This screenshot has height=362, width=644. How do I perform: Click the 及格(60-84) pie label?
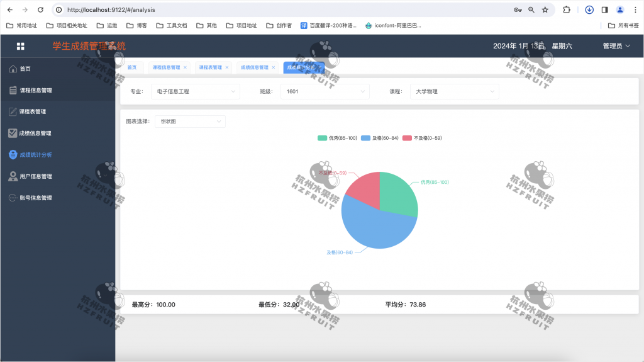[x=340, y=252]
